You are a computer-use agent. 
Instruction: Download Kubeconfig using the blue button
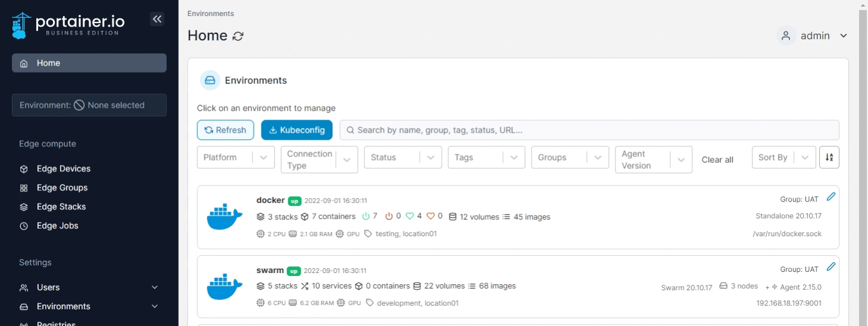(296, 130)
